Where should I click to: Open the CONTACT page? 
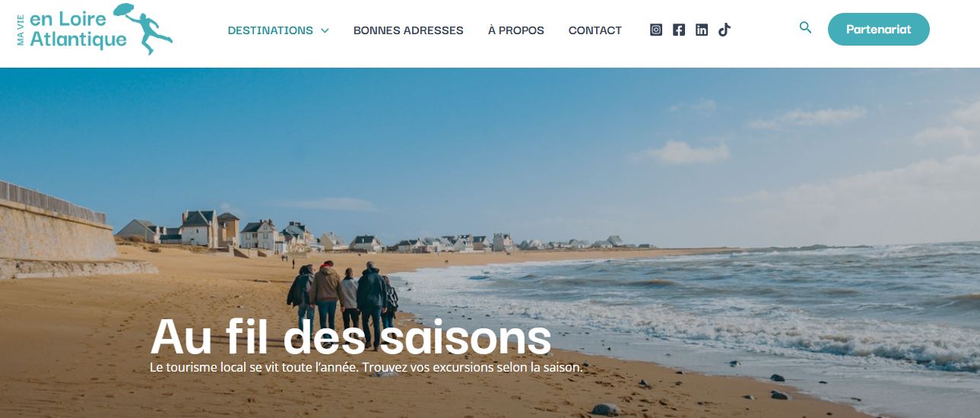(595, 30)
